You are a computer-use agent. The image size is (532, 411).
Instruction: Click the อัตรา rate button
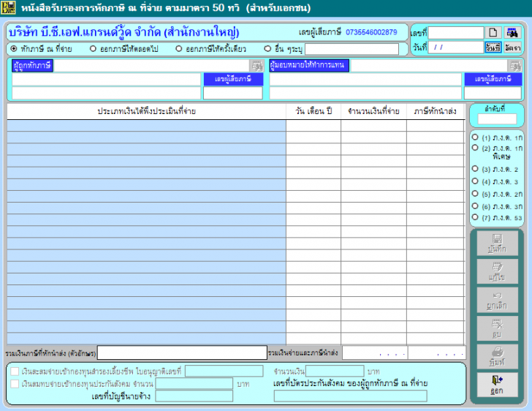tap(512, 48)
